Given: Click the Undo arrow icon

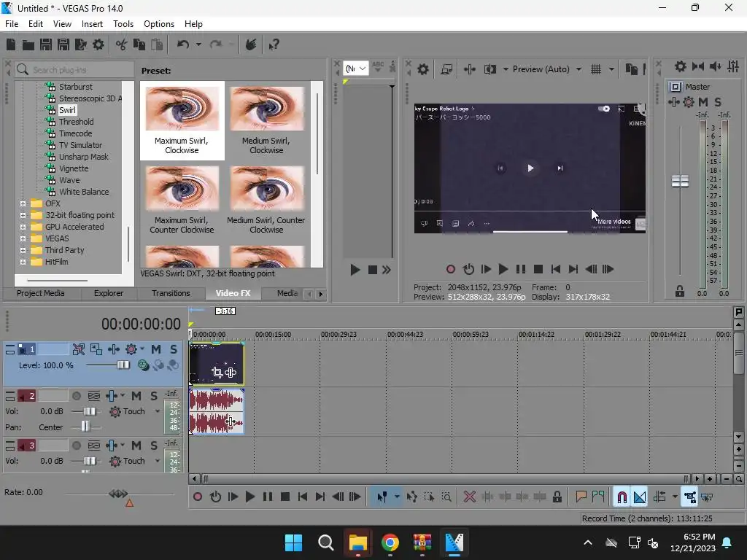Looking at the screenshot, I should coord(183,44).
